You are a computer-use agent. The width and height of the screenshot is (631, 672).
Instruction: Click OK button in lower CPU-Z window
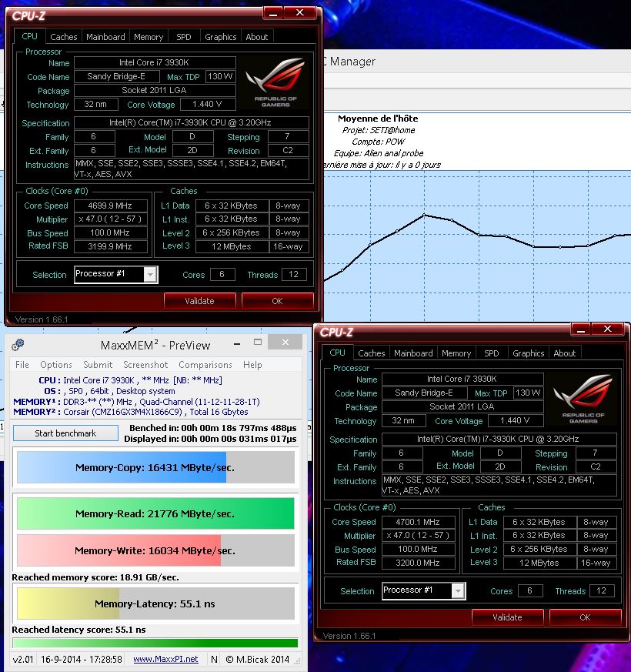[x=585, y=617]
